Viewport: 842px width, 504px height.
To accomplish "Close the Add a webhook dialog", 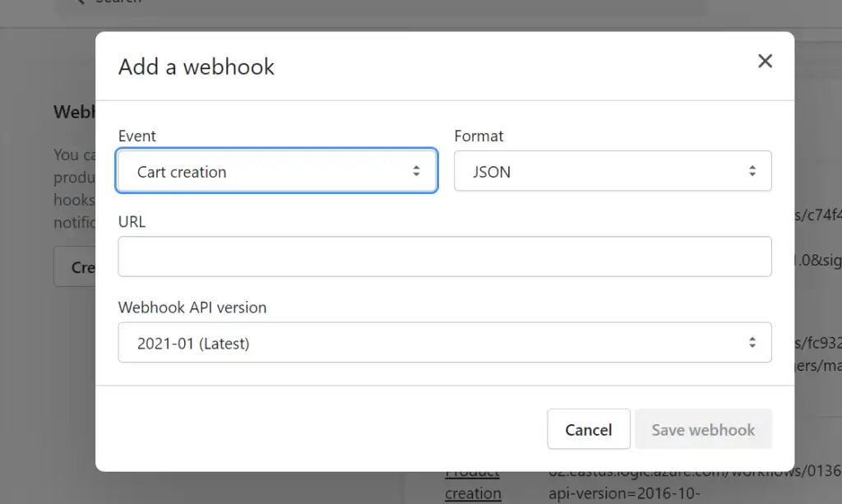I will click(765, 61).
